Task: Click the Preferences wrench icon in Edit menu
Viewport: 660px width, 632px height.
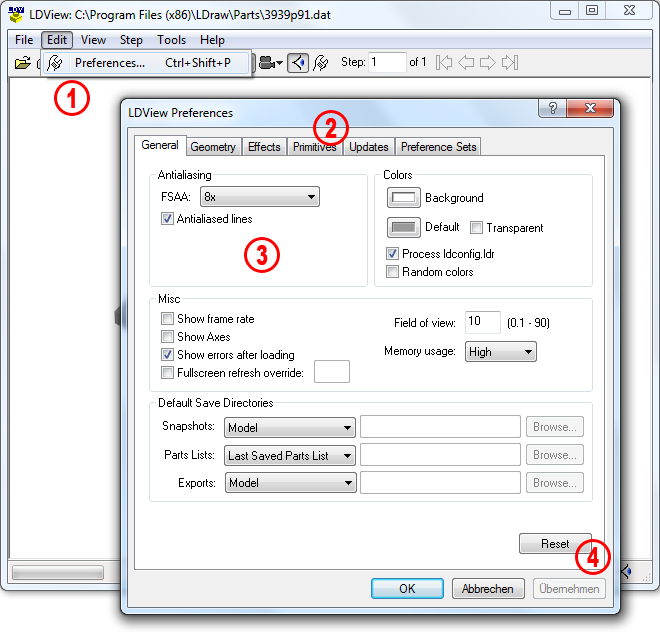Action: (x=55, y=63)
